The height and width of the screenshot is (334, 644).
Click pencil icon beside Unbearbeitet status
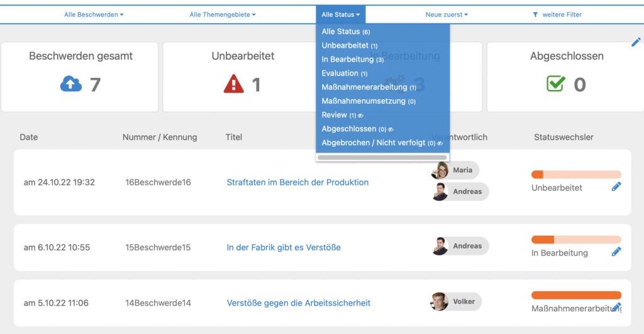click(616, 187)
